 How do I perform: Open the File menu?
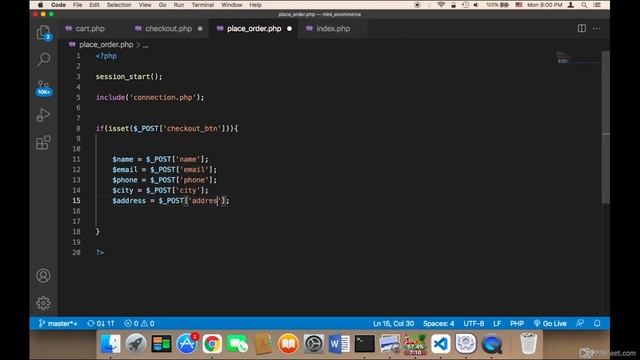(77, 5)
